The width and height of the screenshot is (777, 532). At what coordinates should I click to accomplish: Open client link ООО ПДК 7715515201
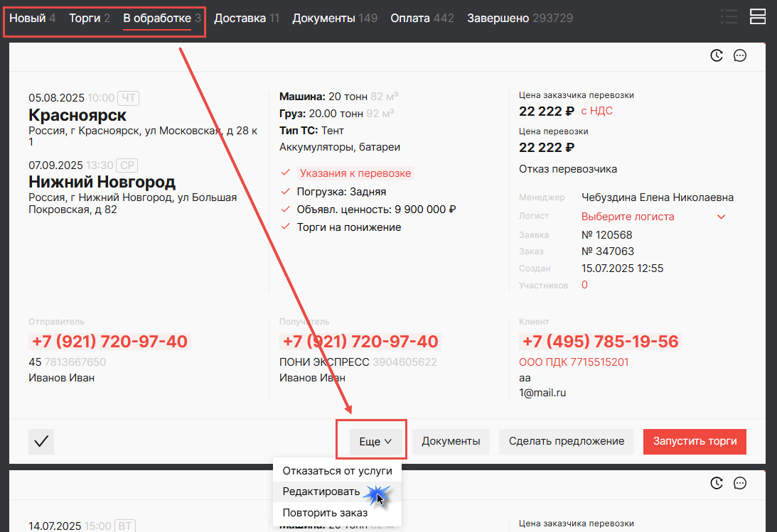tap(574, 362)
